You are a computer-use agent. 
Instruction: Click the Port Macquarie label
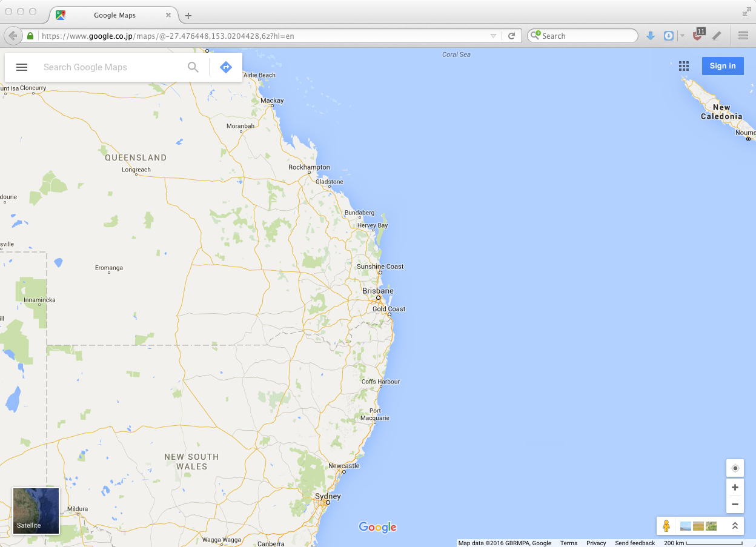pyautogui.click(x=375, y=414)
